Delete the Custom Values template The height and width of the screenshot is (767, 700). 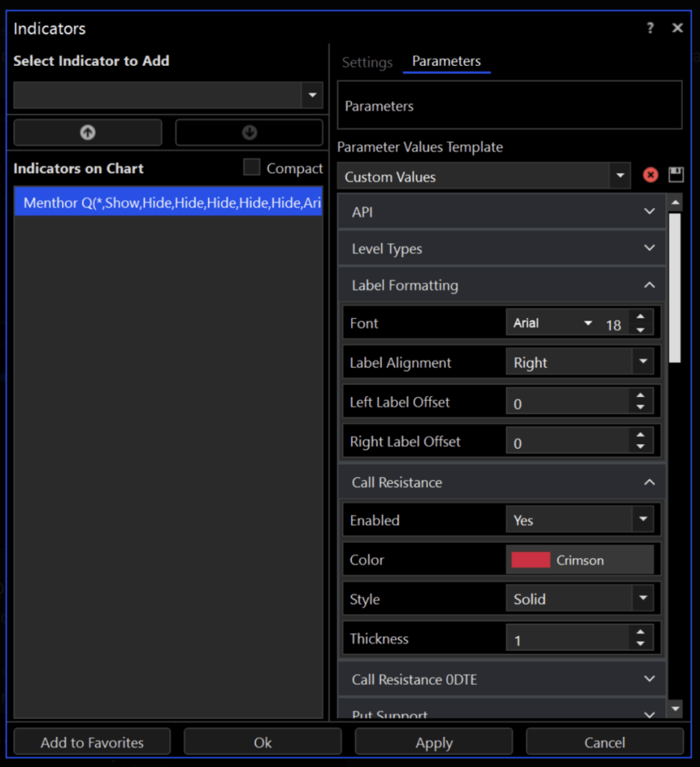tap(651, 176)
